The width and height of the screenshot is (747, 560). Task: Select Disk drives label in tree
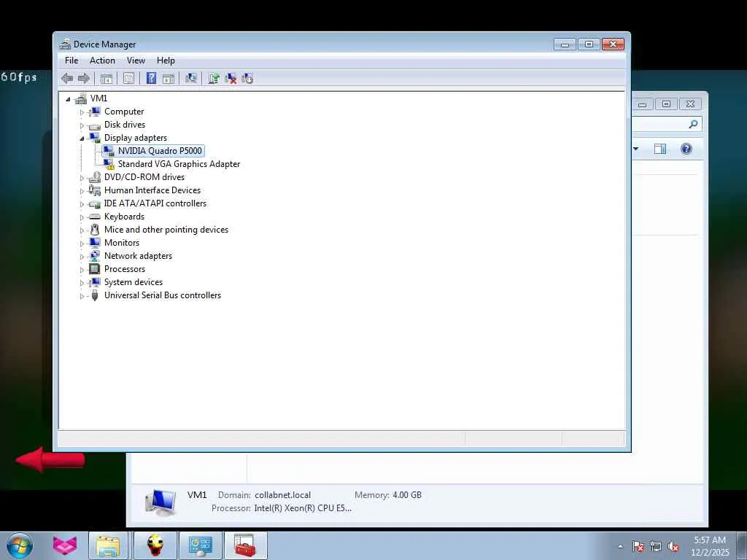tap(125, 124)
